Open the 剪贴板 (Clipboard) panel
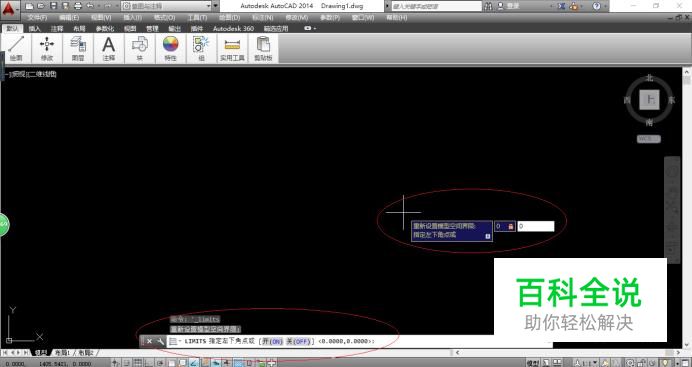This screenshot has height=367, width=692. pyautogui.click(x=263, y=49)
